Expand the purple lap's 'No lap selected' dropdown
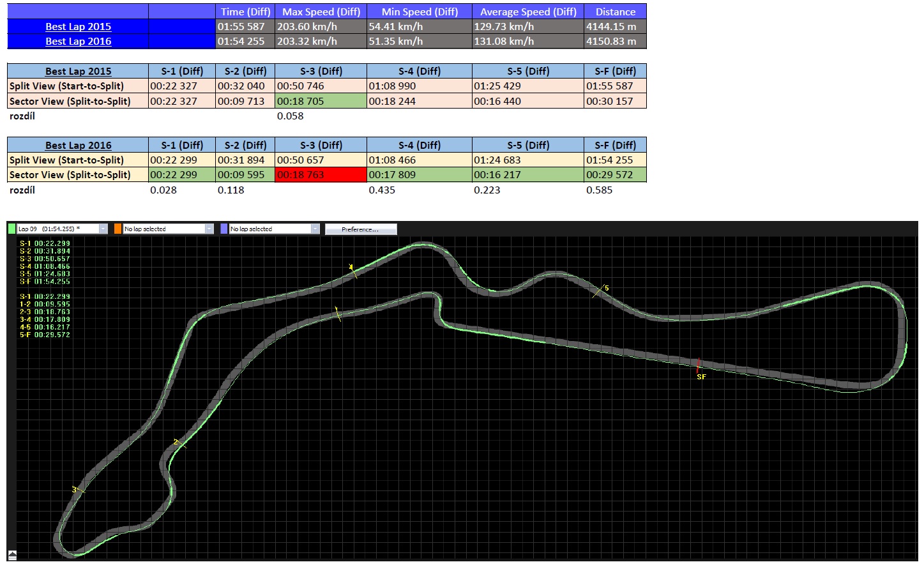924x569 pixels. click(x=315, y=229)
